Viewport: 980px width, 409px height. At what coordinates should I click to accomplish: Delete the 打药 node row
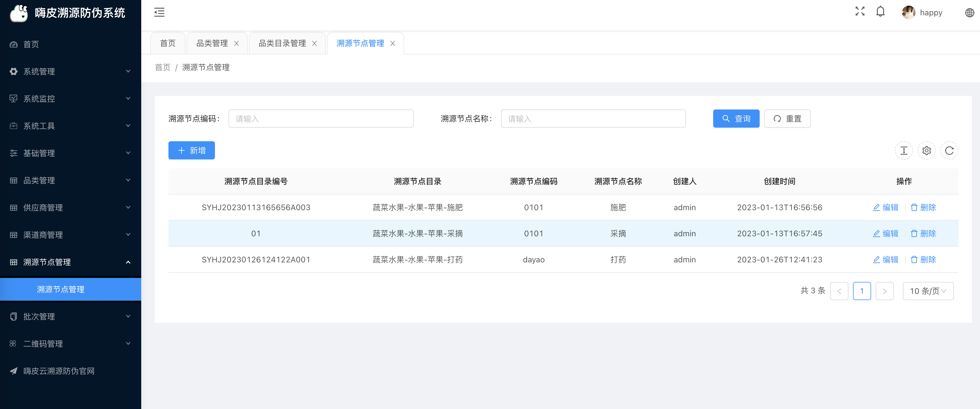pyautogui.click(x=923, y=260)
